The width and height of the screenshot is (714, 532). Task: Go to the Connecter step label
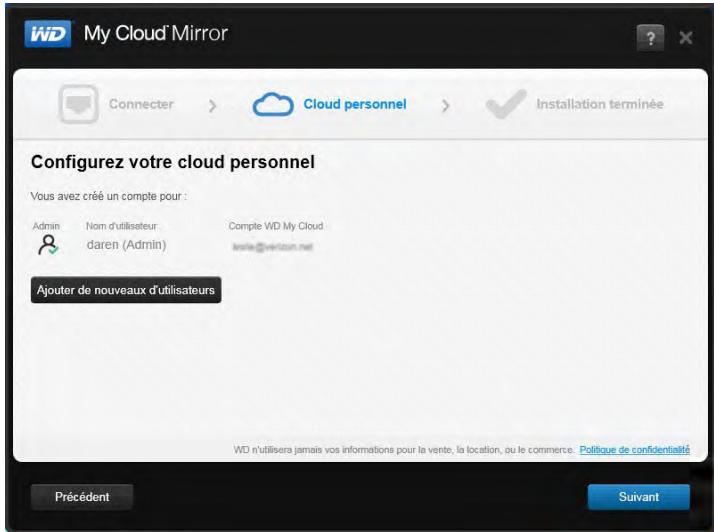[141, 104]
